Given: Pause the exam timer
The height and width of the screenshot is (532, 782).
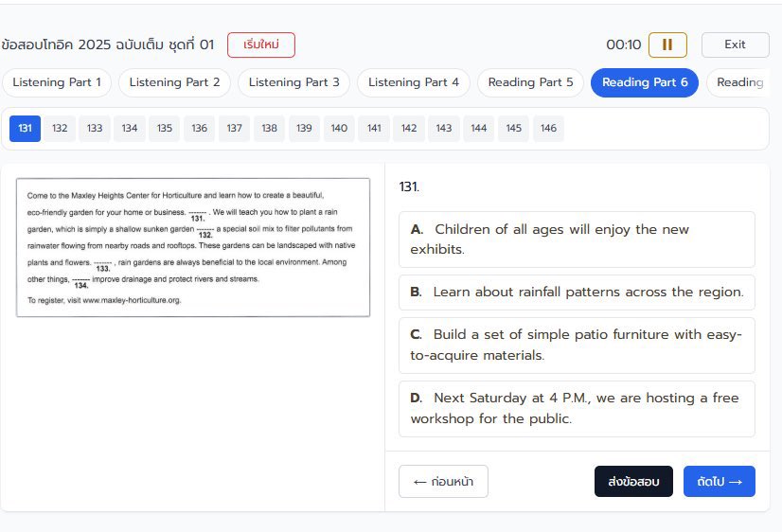Looking at the screenshot, I should (667, 44).
